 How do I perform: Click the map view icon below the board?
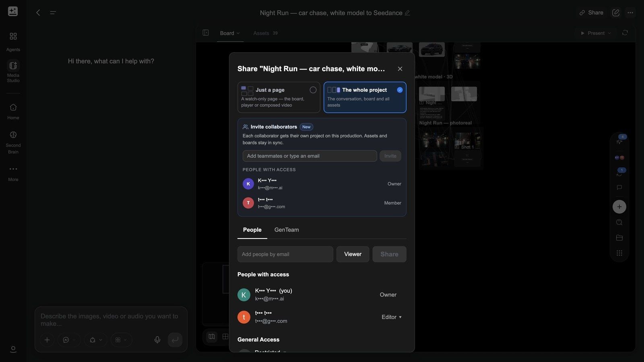212,336
